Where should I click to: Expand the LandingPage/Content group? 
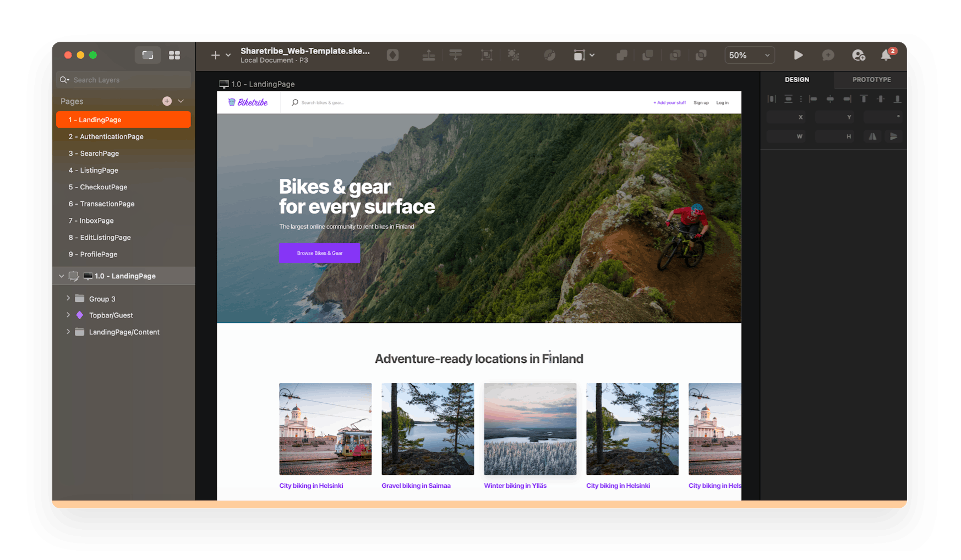(69, 332)
